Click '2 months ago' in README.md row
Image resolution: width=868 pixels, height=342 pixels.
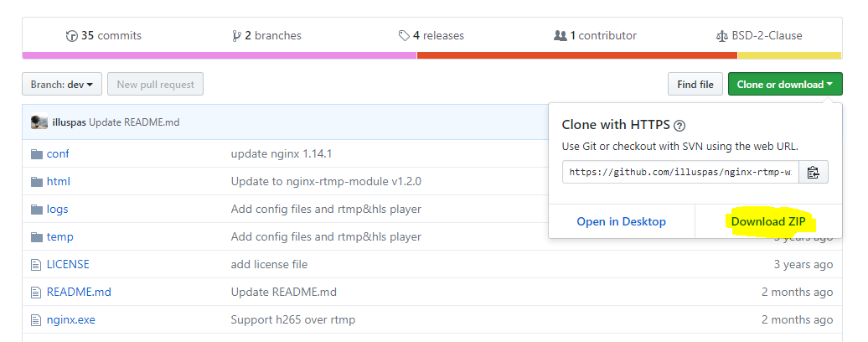[x=797, y=293]
